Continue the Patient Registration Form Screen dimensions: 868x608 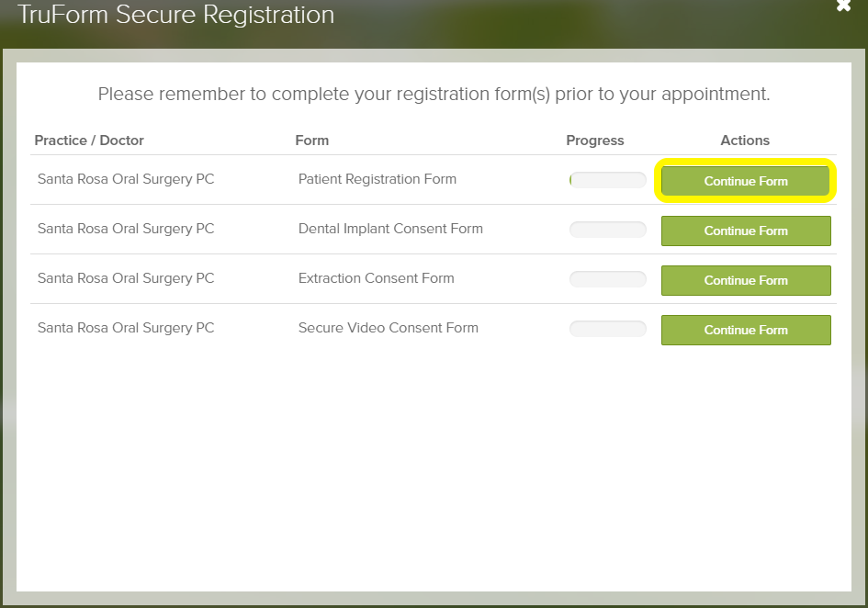(746, 181)
